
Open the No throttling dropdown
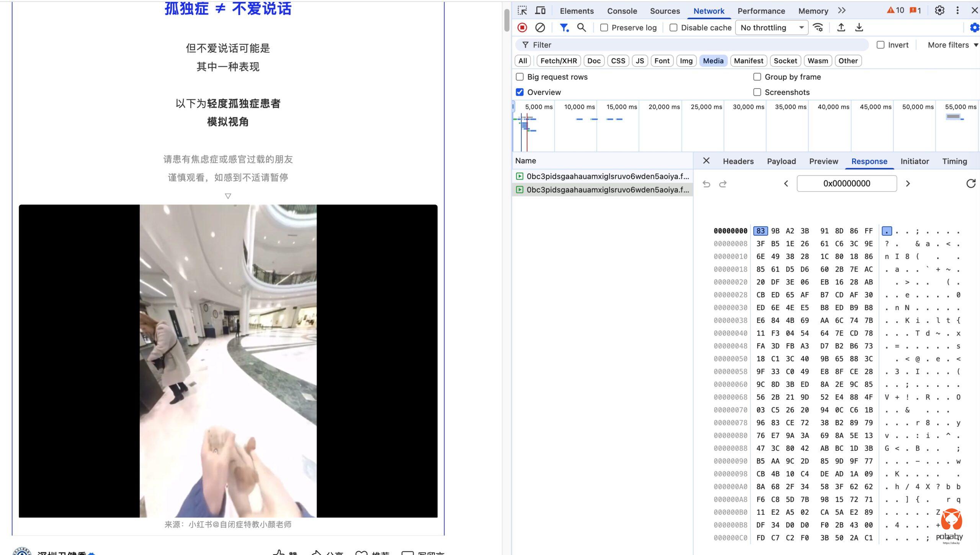(x=771, y=28)
